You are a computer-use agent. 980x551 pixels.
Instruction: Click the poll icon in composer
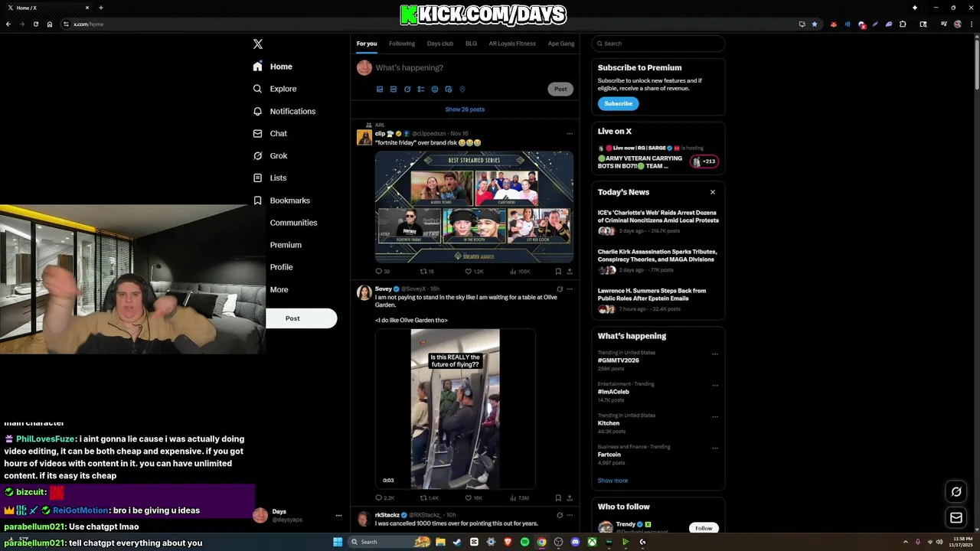coord(421,89)
